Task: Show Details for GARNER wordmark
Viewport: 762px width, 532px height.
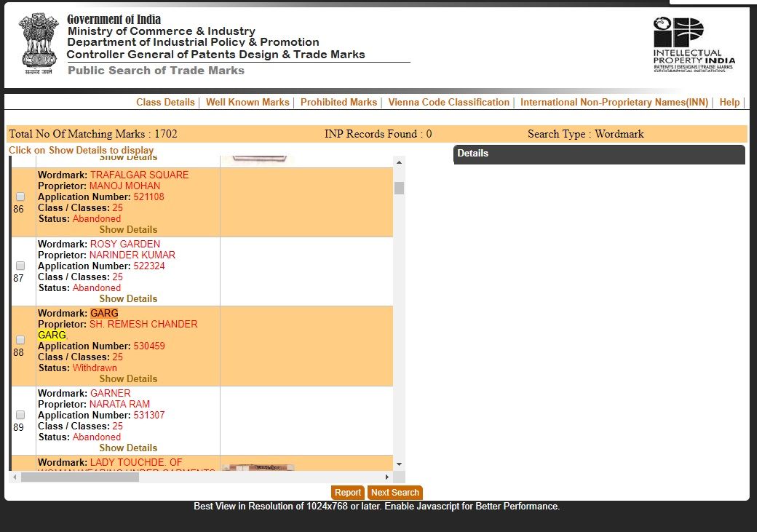Action: 128,448
